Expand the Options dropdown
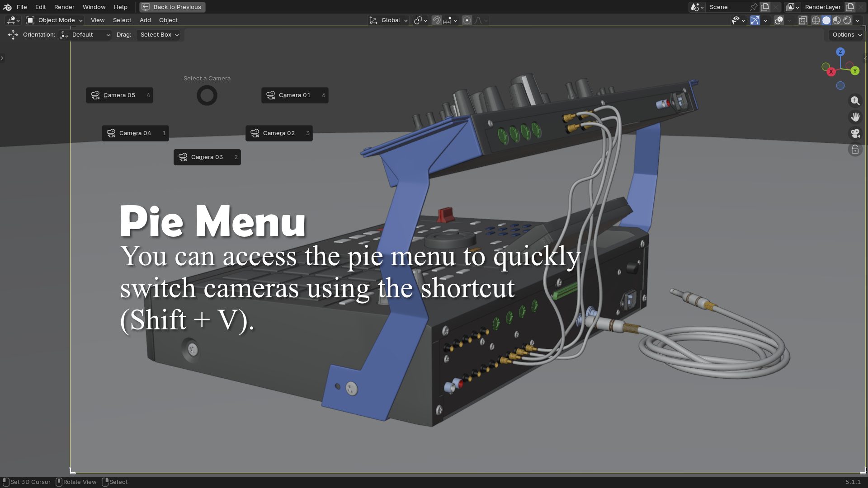868x488 pixels. [x=847, y=35]
